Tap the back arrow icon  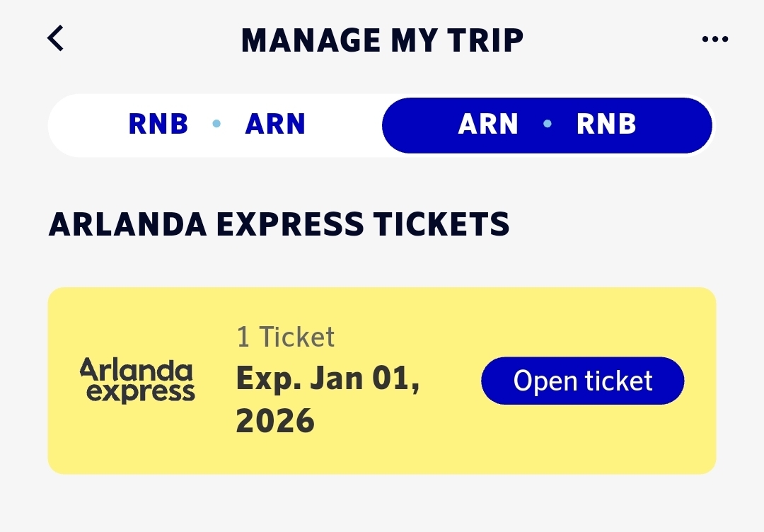[x=56, y=39]
